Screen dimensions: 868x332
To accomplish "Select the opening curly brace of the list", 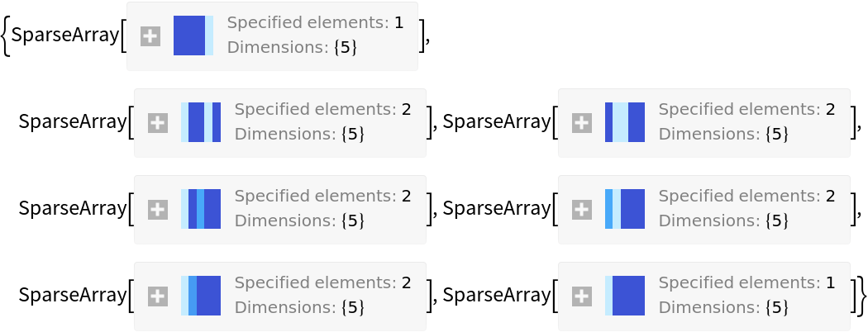I will point(6,36).
